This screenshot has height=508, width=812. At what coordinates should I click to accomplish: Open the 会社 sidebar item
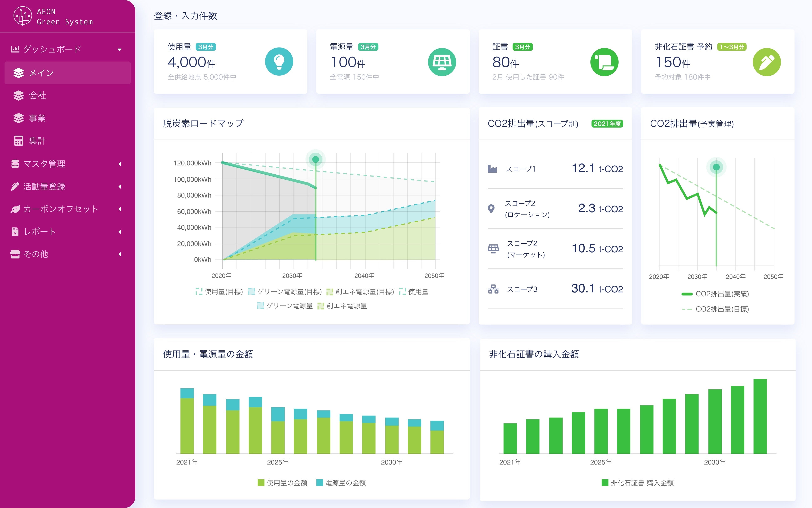[38, 95]
